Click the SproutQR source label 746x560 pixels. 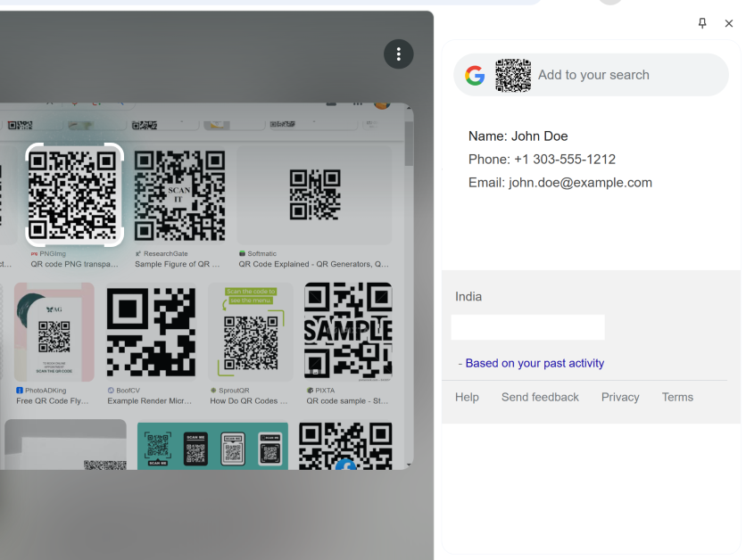pos(230,391)
